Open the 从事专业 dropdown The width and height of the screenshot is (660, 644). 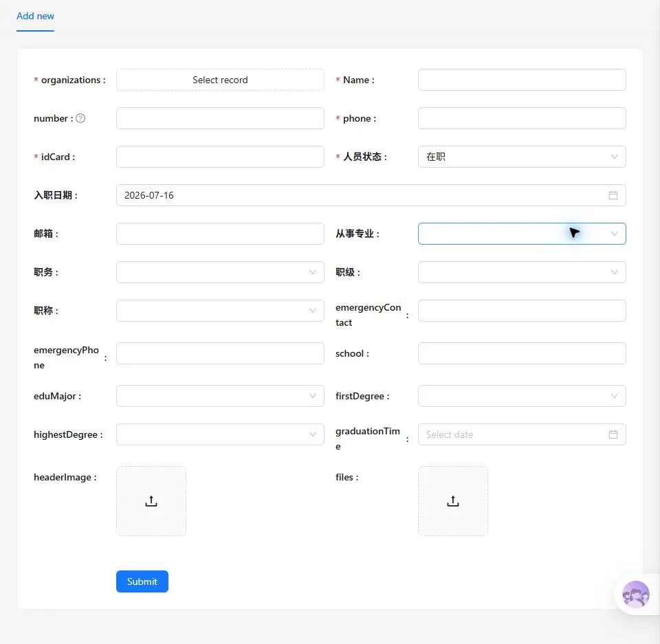522,234
